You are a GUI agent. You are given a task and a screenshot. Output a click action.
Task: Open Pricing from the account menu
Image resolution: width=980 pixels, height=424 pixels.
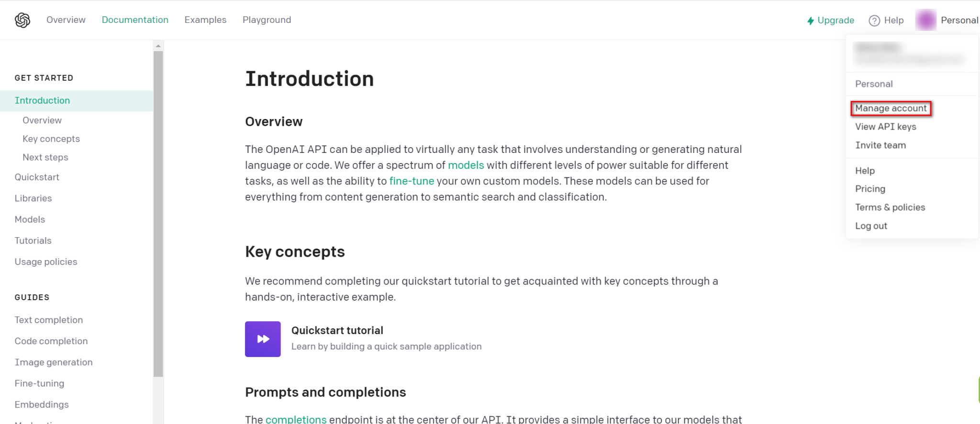(x=870, y=189)
